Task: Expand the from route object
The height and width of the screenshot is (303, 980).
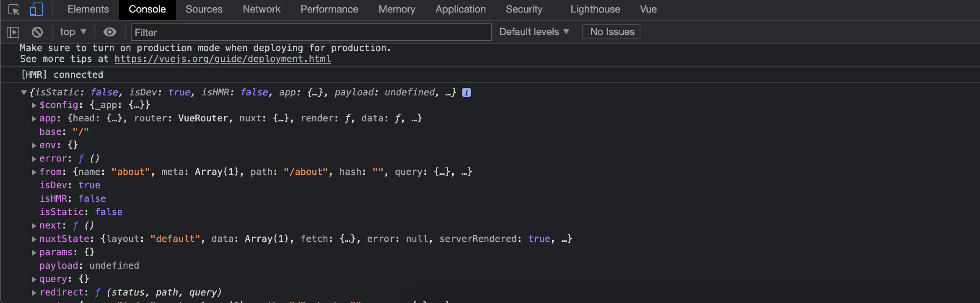Action: coord(34,172)
